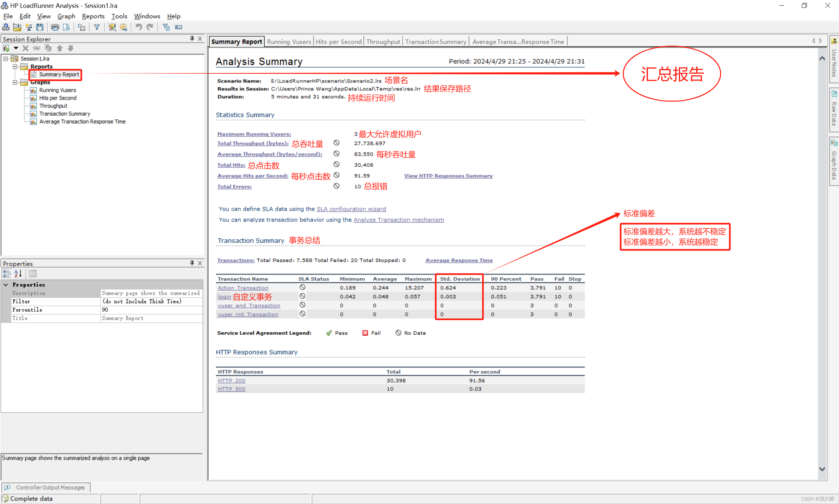Unpin the Properties panel
The height and width of the screenshot is (504, 839).
pos(192,263)
